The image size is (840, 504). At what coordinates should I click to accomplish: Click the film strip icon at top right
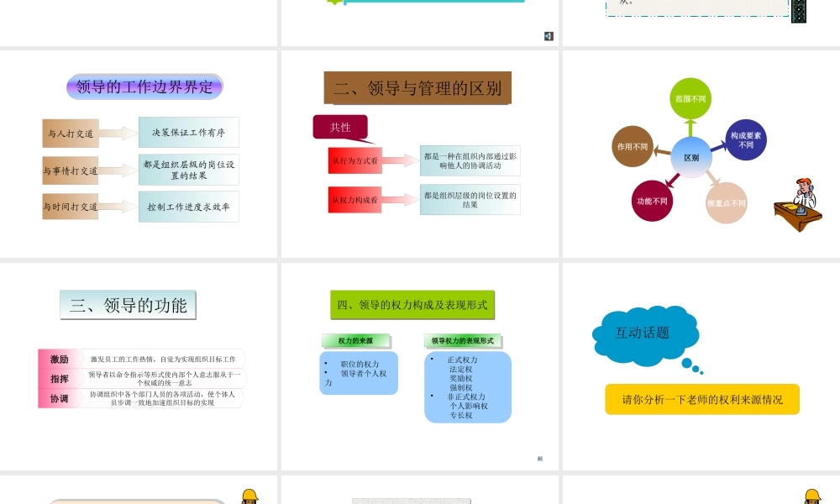pyautogui.click(x=799, y=11)
